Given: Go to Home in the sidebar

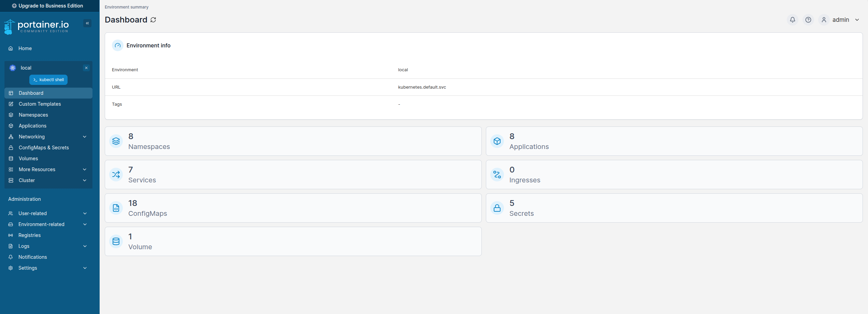Looking at the screenshot, I should pos(48,48).
